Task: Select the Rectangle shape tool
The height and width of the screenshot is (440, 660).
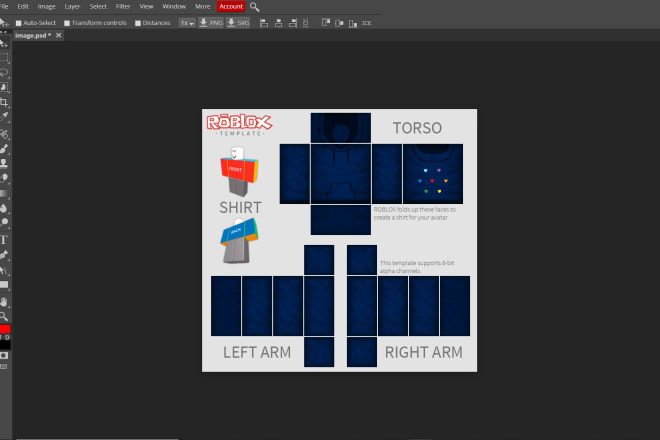Action: tap(4, 285)
